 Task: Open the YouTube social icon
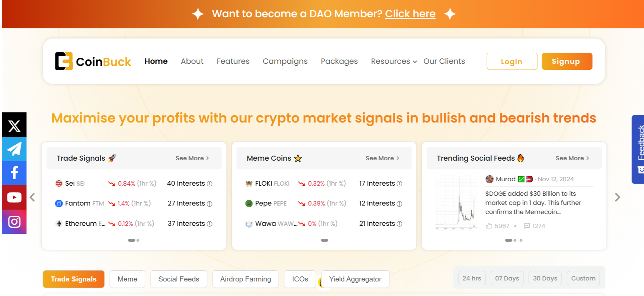(14, 197)
